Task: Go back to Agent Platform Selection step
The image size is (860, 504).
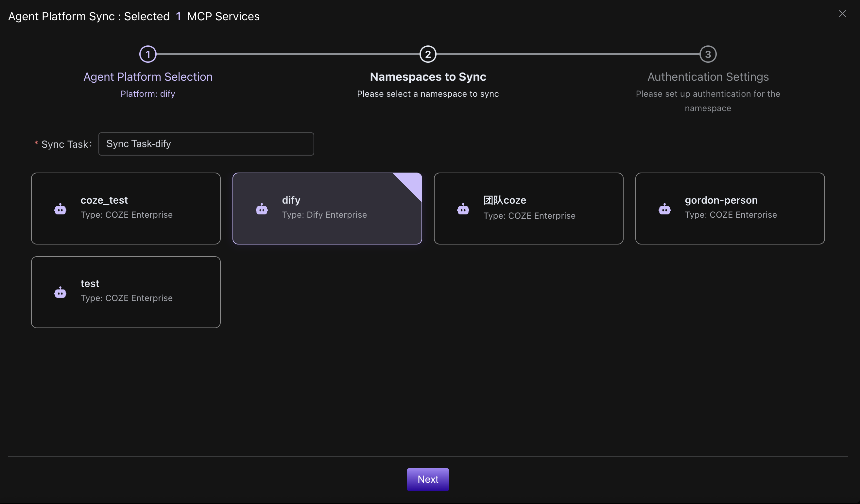Action: (x=148, y=77)
